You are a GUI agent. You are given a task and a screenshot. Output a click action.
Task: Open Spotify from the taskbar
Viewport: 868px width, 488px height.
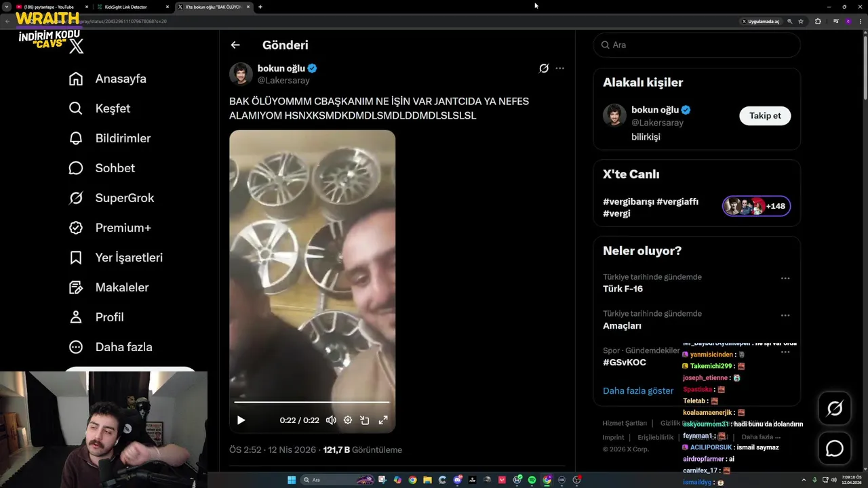tap(532, 480)
